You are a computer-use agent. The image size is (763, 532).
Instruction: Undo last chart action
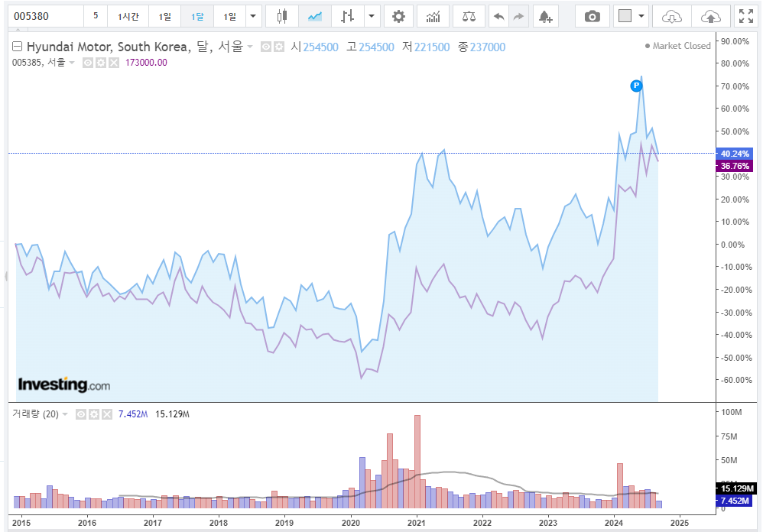point(498,17)
